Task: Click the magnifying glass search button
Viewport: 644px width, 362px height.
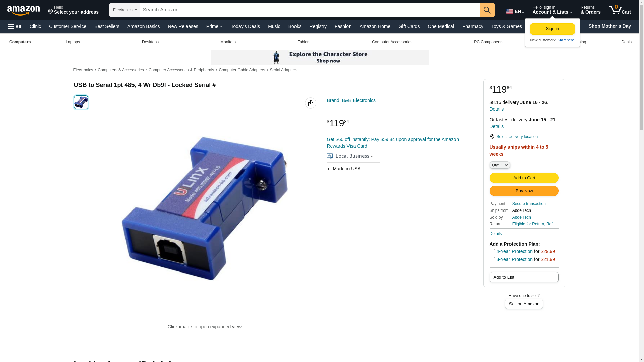Action: 487,10
